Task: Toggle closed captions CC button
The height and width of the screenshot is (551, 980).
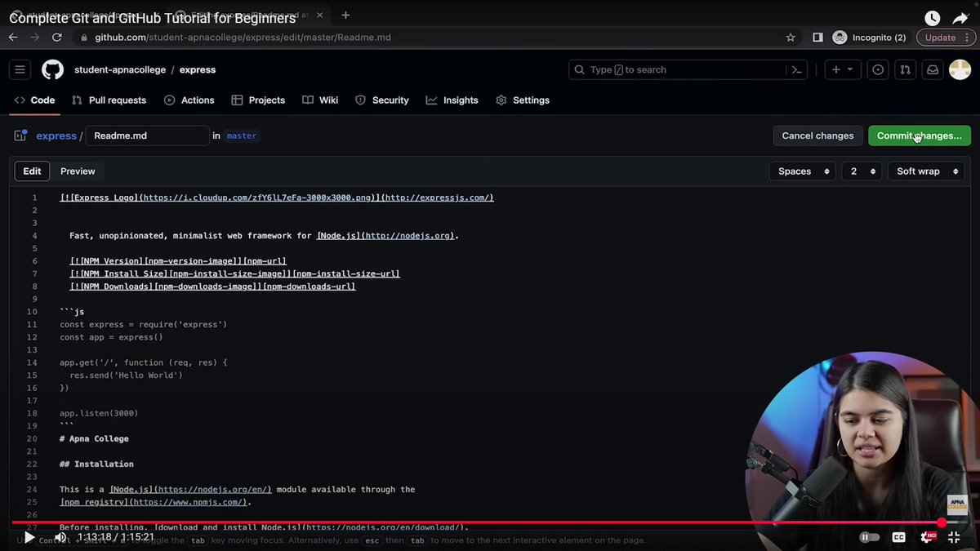Action: coord(898,537)
